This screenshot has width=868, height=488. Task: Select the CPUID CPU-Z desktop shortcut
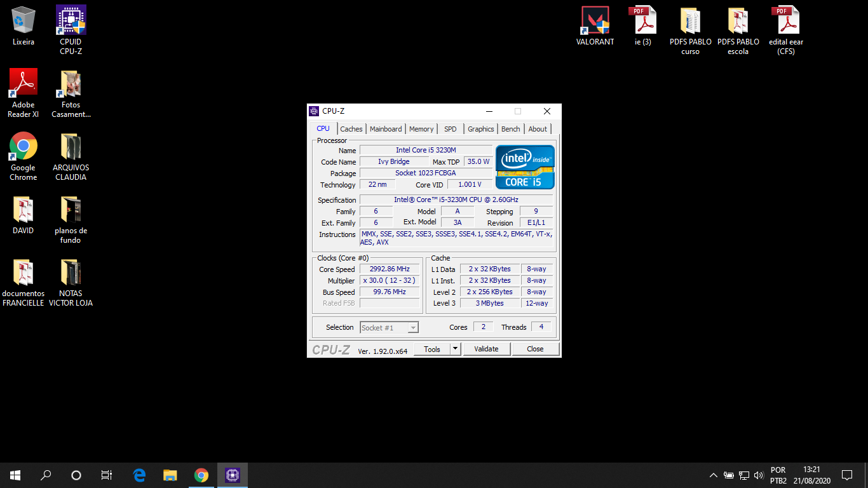pyautogui.click(x=71, y=30)
